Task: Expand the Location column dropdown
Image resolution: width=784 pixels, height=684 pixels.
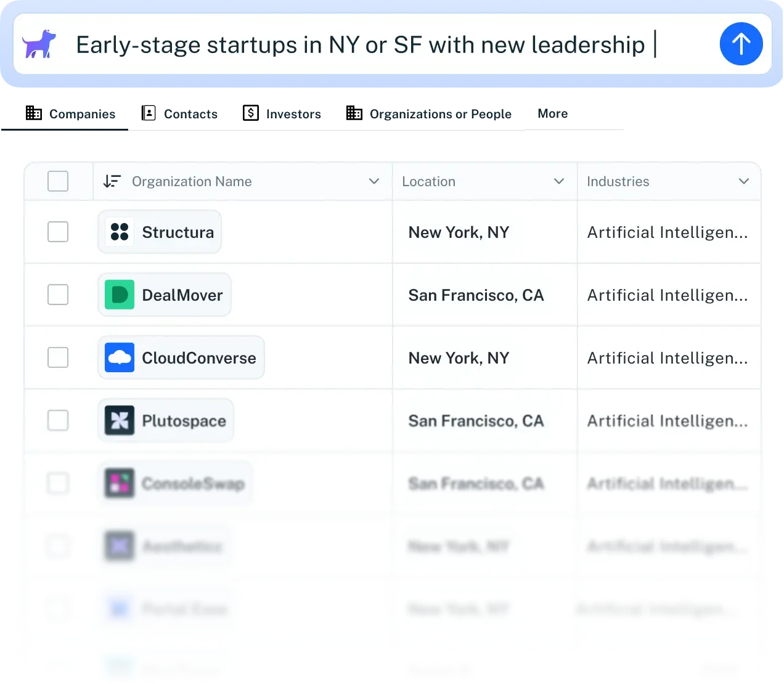Action: [559, 181]
